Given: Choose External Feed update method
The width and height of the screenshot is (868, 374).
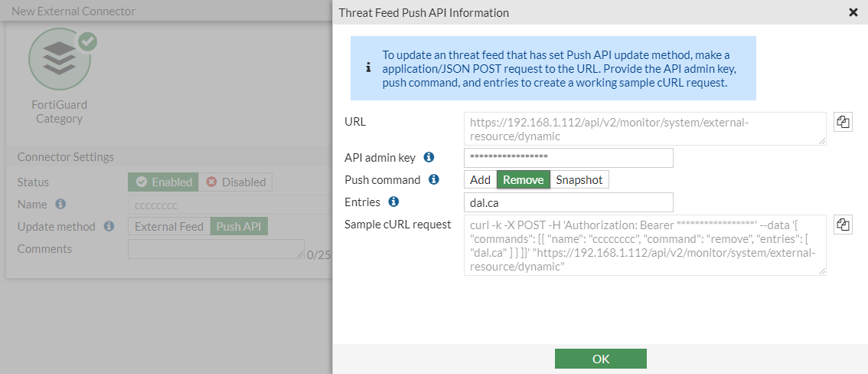Looking at the screenshot, I should coord(169,226).
